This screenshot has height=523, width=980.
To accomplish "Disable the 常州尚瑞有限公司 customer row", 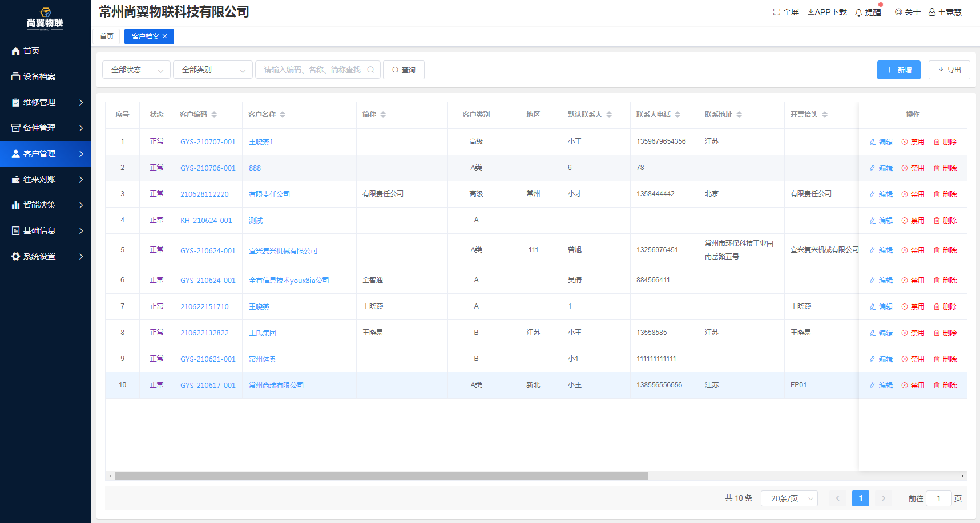I will click(x=913, y=386).
